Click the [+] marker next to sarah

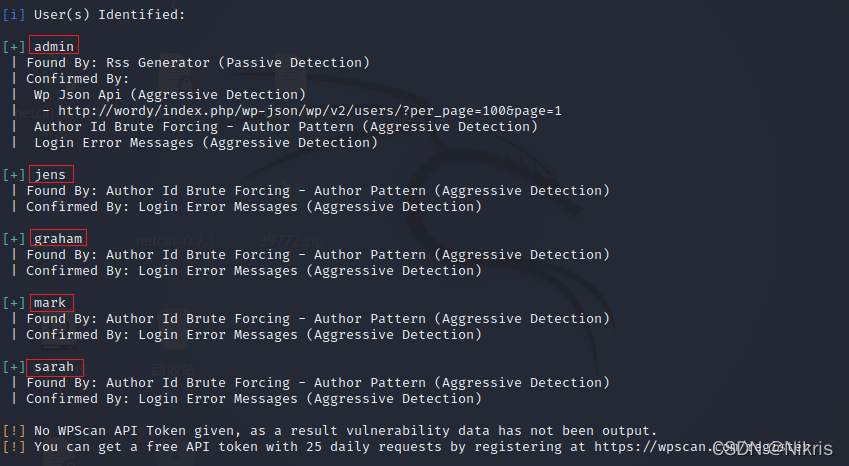point(14,367)
